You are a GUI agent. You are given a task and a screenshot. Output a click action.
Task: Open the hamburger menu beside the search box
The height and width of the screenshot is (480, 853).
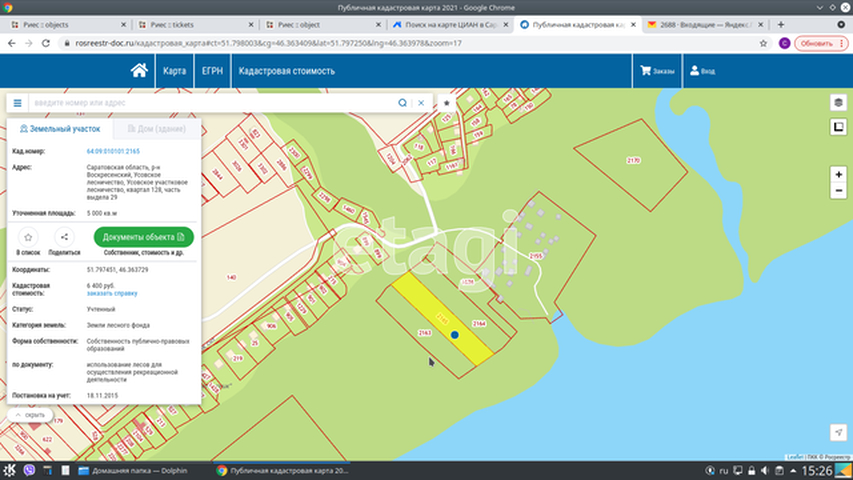[17, 102]
